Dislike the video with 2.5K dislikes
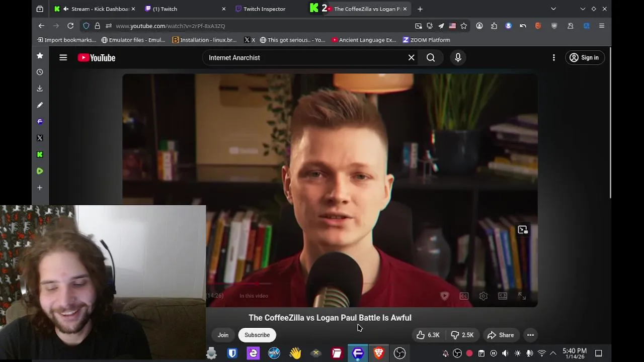 [462, 335]
